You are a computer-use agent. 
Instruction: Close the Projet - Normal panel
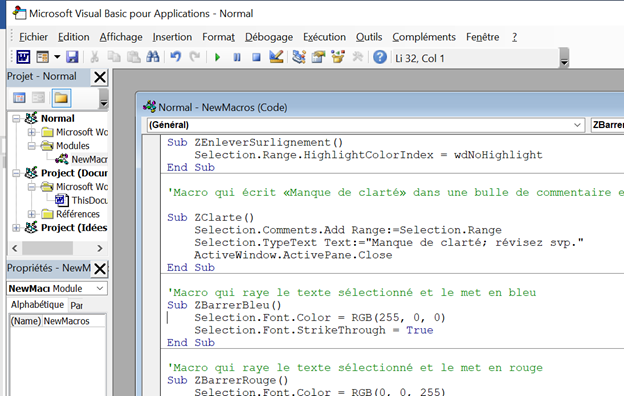pos(99,77)
